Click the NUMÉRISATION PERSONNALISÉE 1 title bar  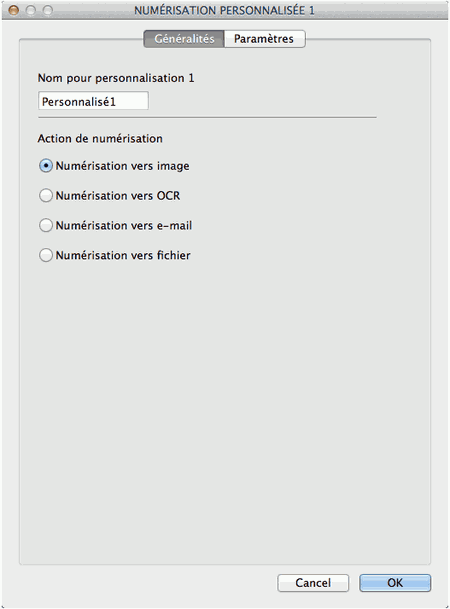coord(224,10)
